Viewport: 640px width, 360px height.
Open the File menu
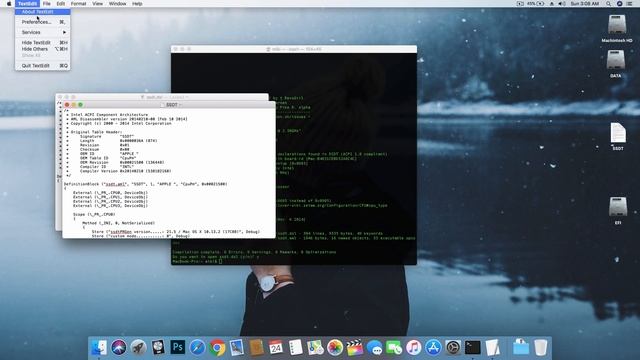[x=47, y=4]
